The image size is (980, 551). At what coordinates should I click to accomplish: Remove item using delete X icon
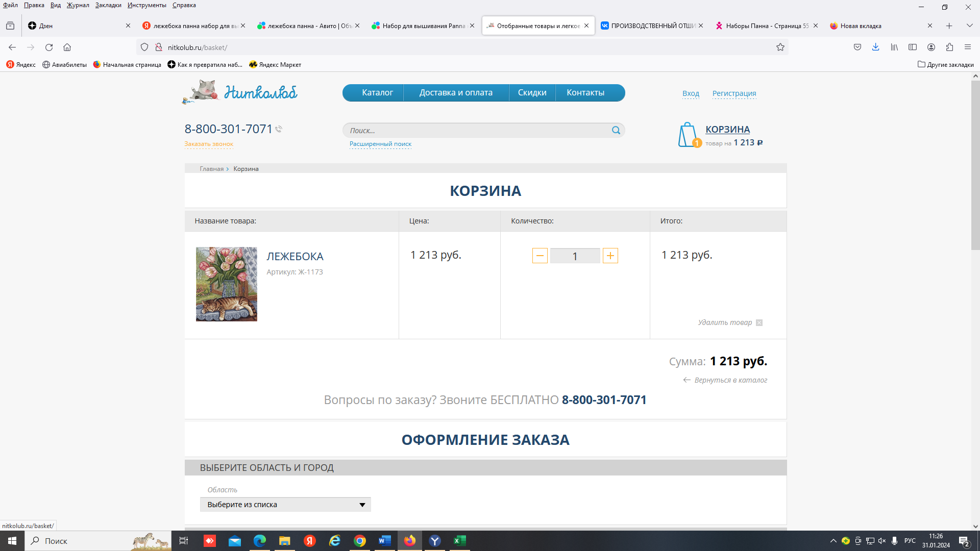tap(759, 322)
